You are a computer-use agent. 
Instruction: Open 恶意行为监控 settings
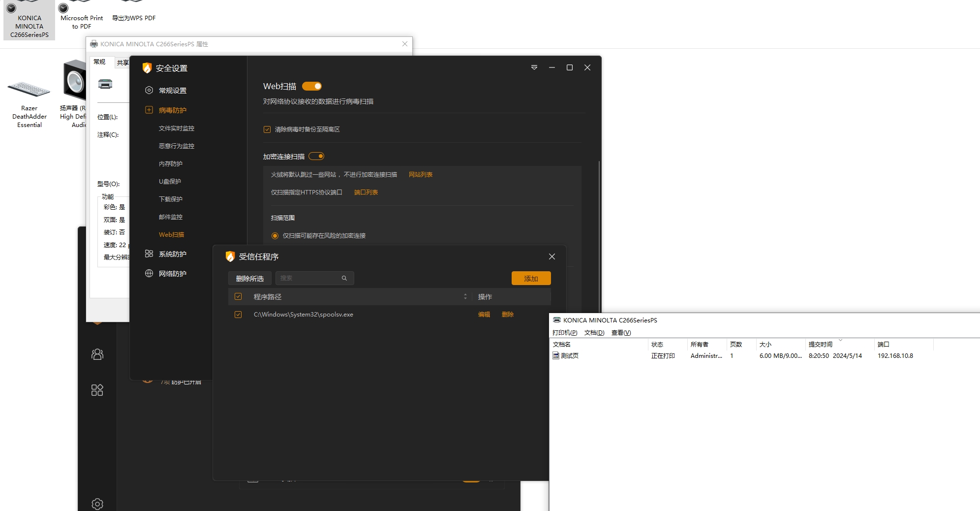click(x=177, y=146)
